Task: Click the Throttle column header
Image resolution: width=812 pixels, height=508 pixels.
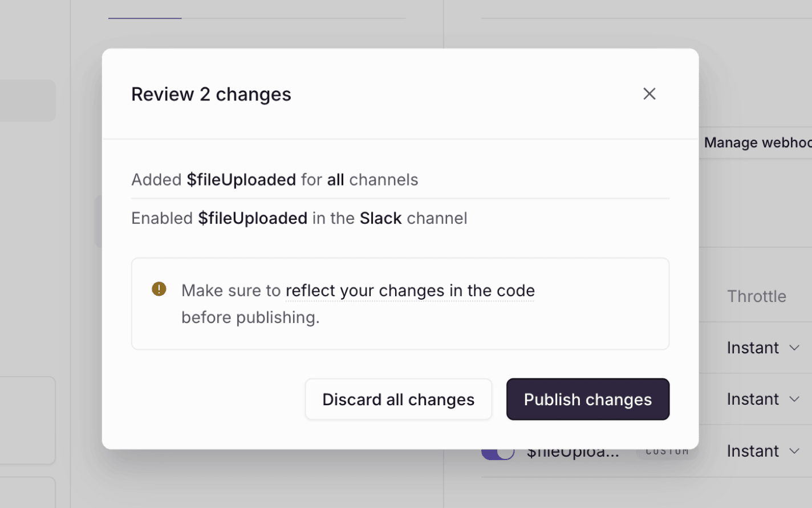Action: (x=757, y=296)
